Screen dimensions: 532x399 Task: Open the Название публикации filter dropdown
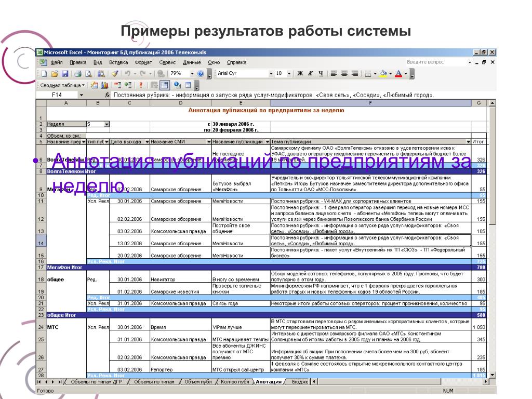coord(268,142)
